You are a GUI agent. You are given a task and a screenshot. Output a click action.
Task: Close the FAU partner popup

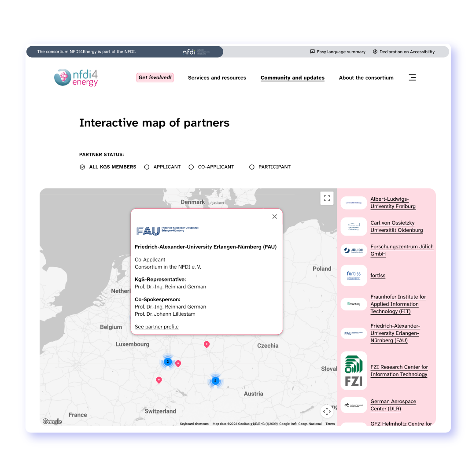coord(275,217)
